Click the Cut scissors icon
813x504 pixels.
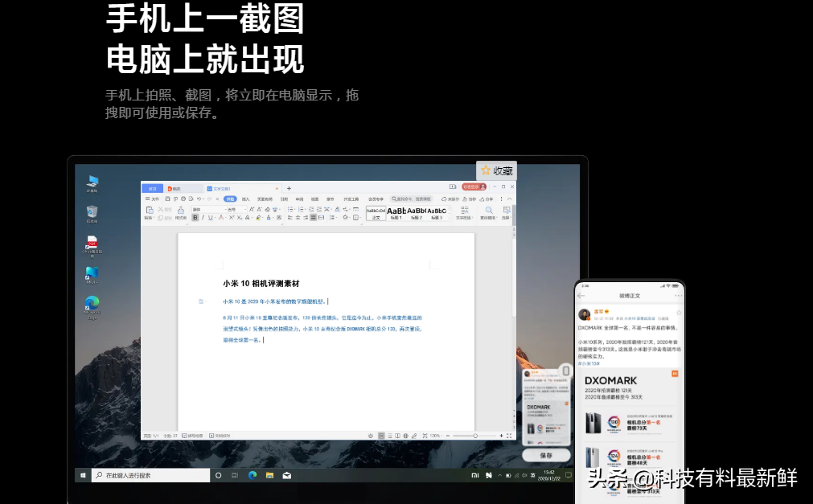click(160, 209)
